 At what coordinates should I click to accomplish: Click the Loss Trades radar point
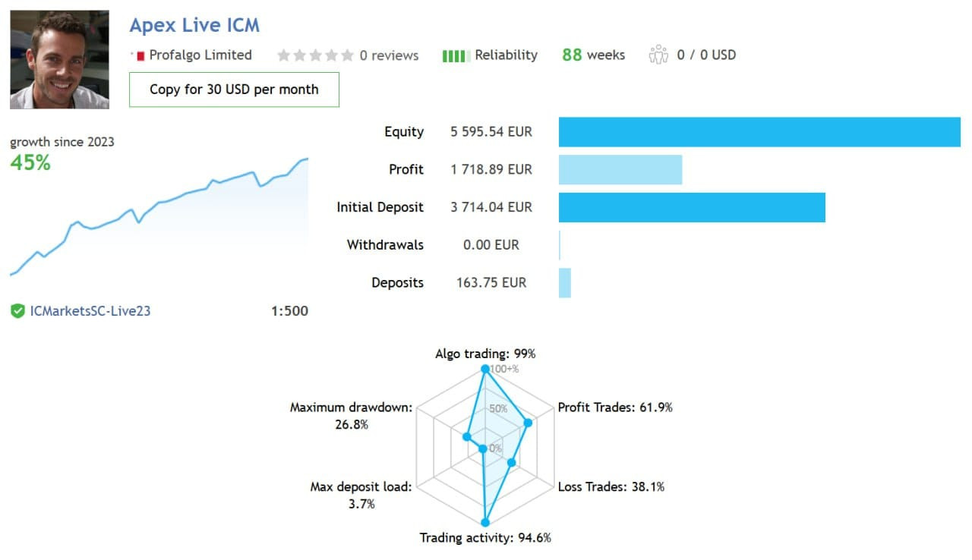[x=512, y=462]
